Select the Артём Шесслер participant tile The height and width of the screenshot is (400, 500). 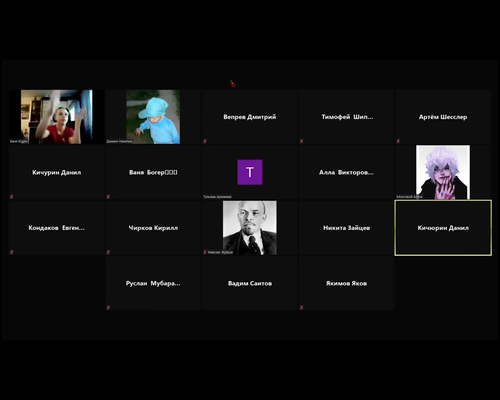tap(443, 117)
